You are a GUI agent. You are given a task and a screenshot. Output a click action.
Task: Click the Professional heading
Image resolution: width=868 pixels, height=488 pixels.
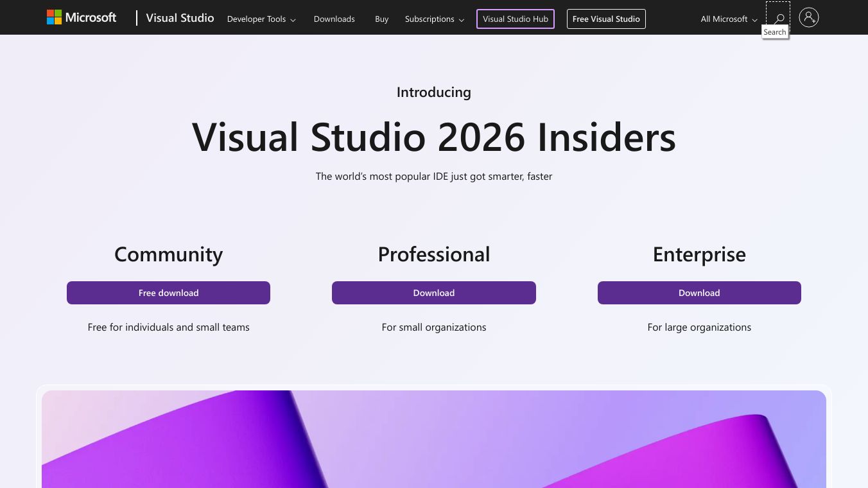(434, 254)
